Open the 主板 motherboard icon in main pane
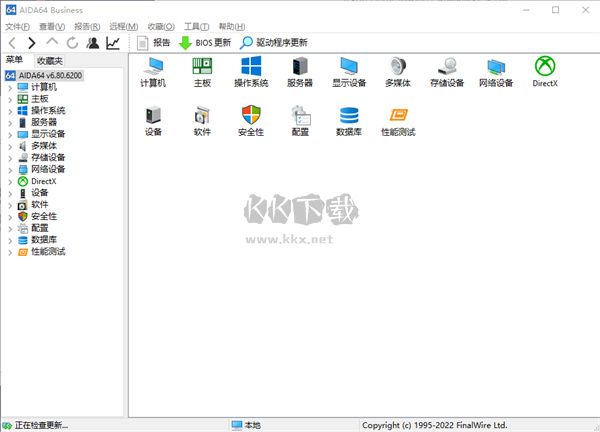This screenshot has height=432, width=600. click(x=202, y=72)
